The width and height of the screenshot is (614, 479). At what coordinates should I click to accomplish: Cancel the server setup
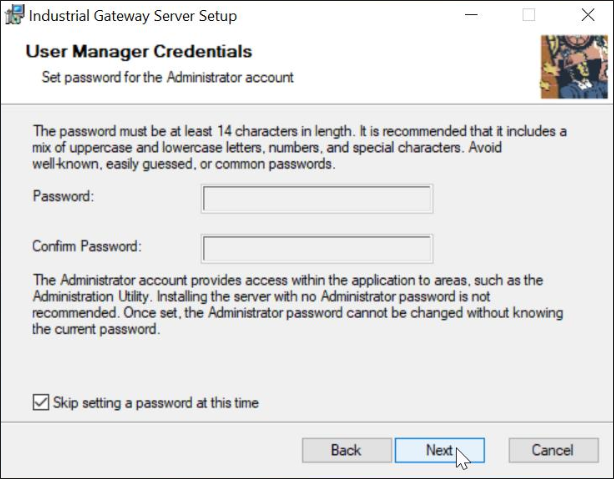pyautogui.click(x=553, y=450)
